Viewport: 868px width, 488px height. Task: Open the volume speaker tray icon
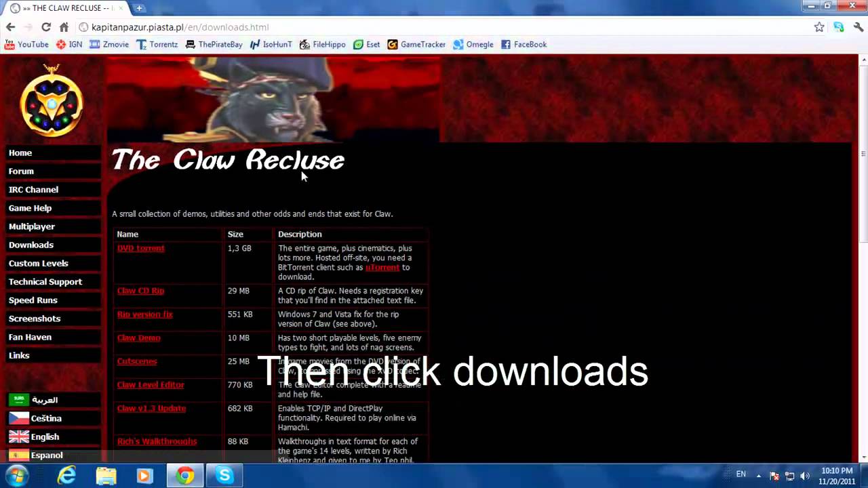(805, 476)
